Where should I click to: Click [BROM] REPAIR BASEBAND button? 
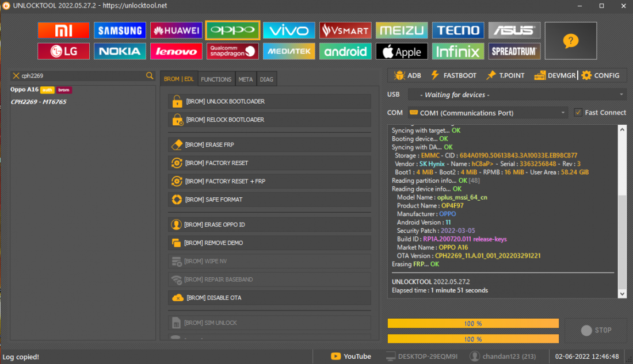tap(269, 279)
